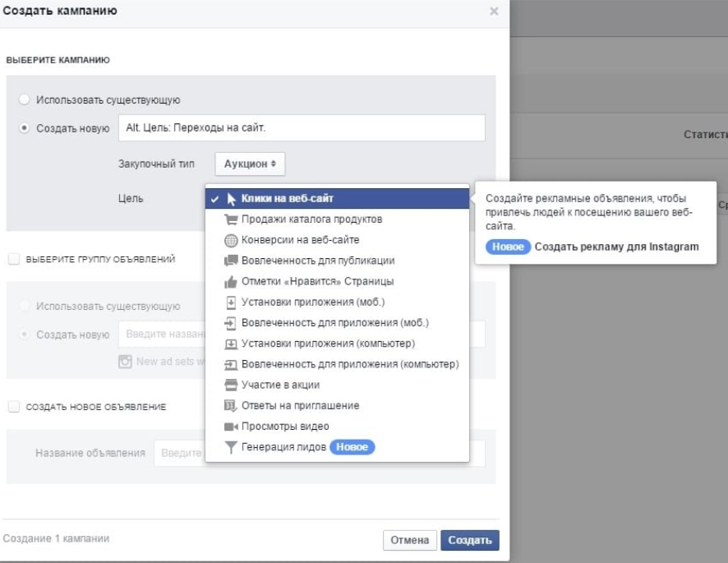Choose Вовлеченность для публикации goal
Screen dimensions: 728x563
[337, 261]
